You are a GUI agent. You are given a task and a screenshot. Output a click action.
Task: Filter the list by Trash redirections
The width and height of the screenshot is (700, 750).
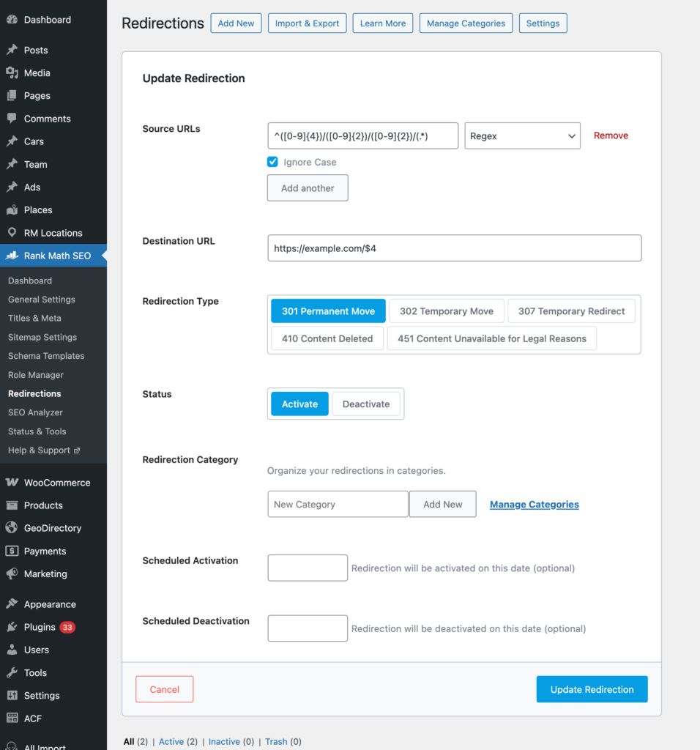click(x=276, y=742)
